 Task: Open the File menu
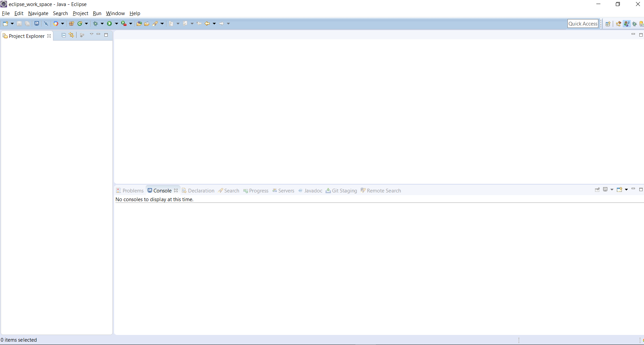click(x=6, y=13)
